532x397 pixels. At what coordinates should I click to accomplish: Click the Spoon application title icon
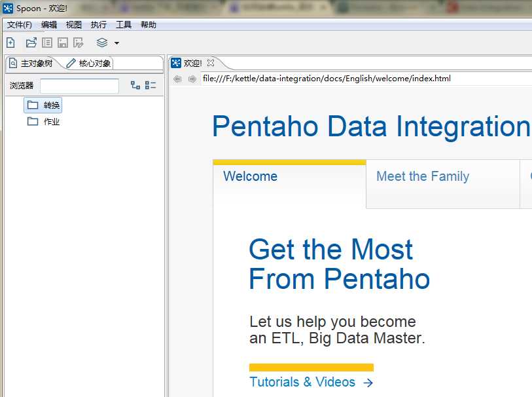8,8
